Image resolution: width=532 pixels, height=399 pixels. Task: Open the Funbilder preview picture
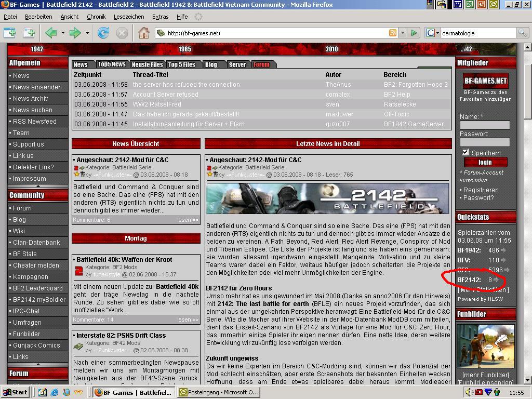[x=486, y=347]
